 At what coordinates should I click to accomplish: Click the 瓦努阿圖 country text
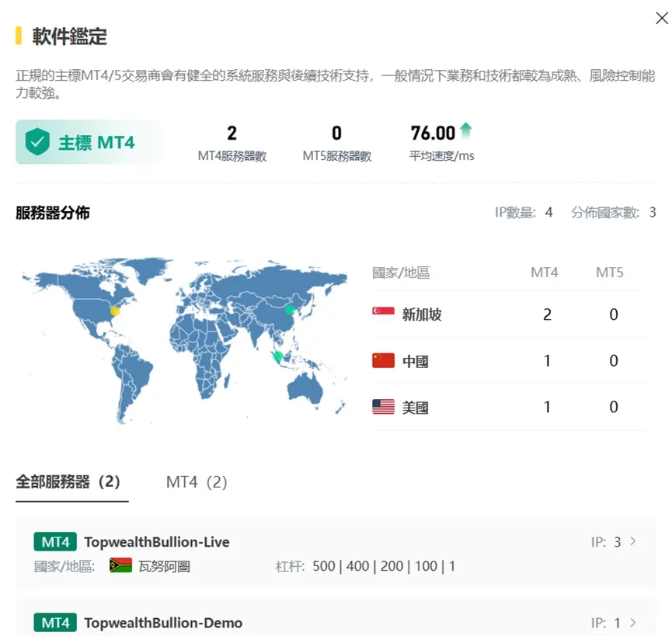click(x=164, y=566)
